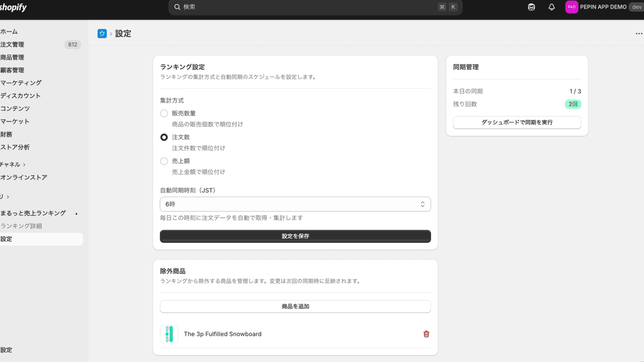Open ランキング詳細 in the sidebar

(x=21, y=226)
